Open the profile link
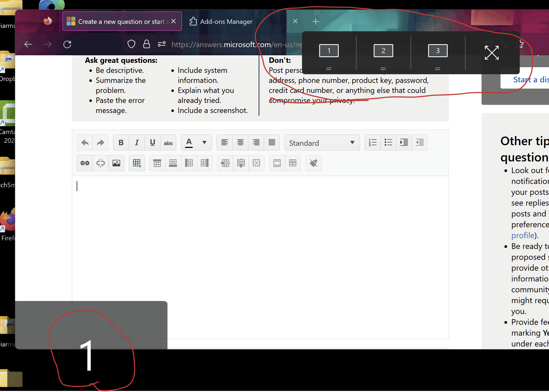This screenshot has height=392, width=549. (523, 235)
